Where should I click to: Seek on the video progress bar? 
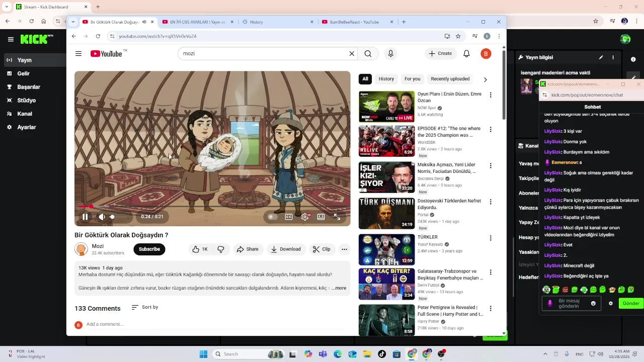click(x=212, y=207)
